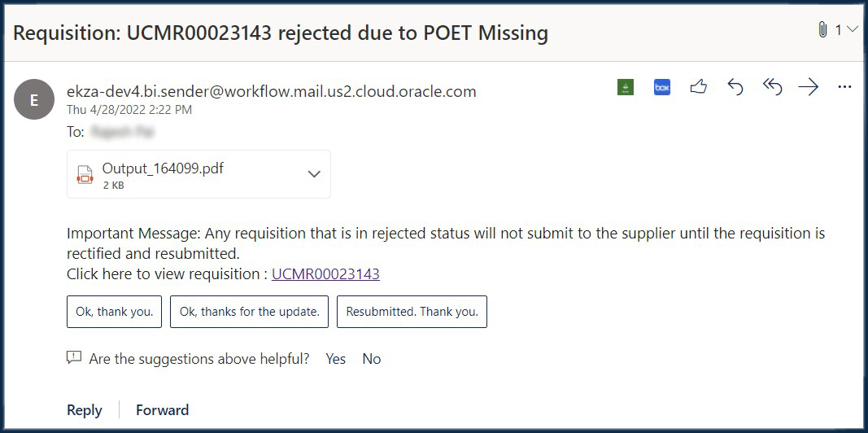Open the Box add-in icon
This screenshot has height=433, width=868.
(662, 87)
